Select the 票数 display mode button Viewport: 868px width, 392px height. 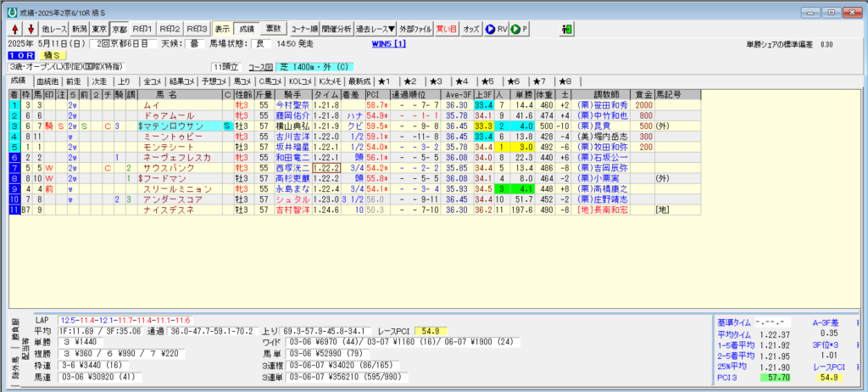[272, 29]
